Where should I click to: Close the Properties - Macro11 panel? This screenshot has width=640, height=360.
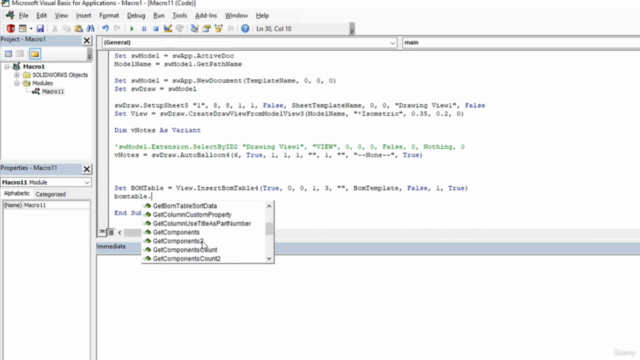87,169
